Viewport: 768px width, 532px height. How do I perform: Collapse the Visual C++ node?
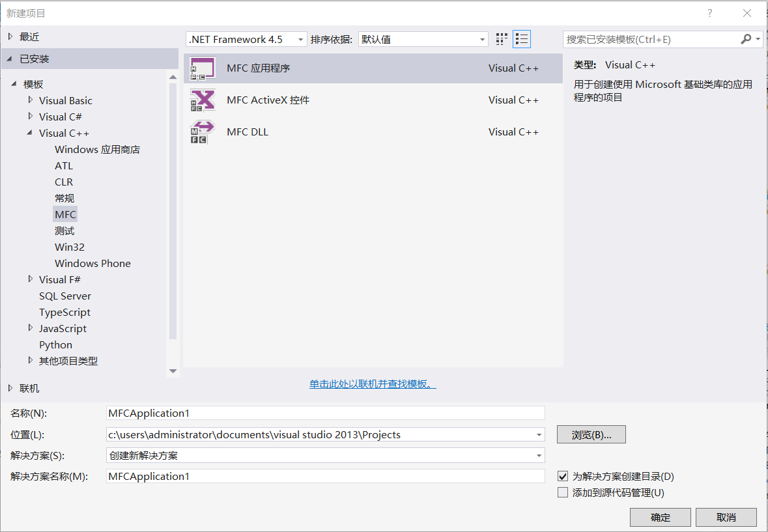[30, 132]
